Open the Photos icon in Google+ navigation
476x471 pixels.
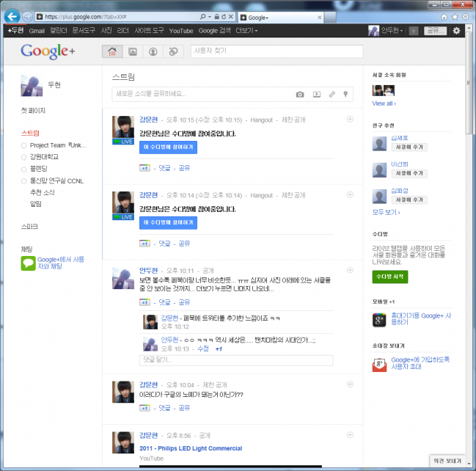[133, 51]
